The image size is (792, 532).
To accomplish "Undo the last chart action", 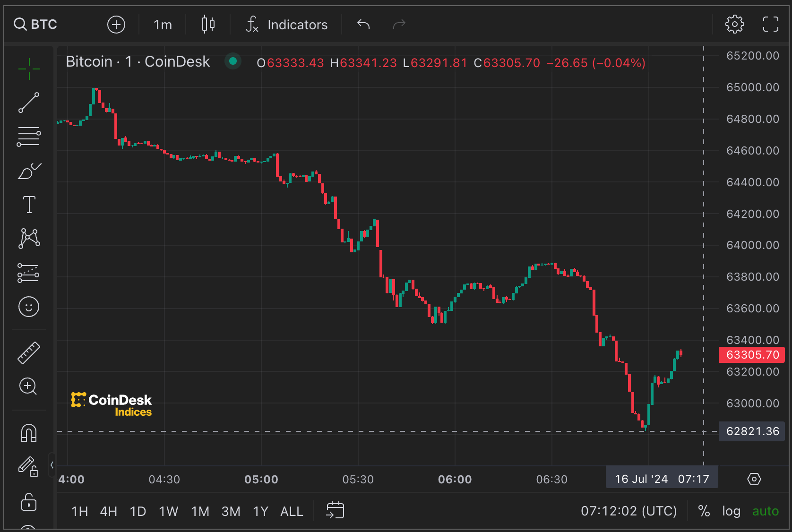I will point(363,24).
